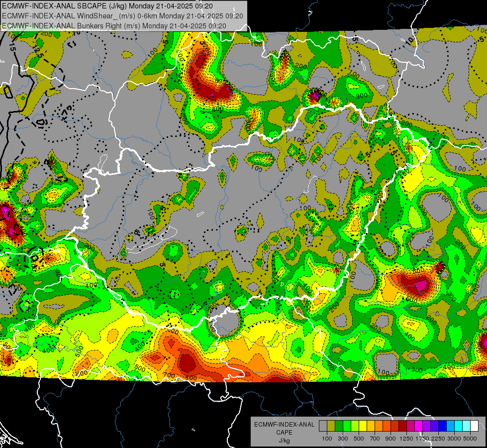Screen dimensions: 487x448
Task: Pick the amber-gold swatch left of 700
Action: (371, 426)
